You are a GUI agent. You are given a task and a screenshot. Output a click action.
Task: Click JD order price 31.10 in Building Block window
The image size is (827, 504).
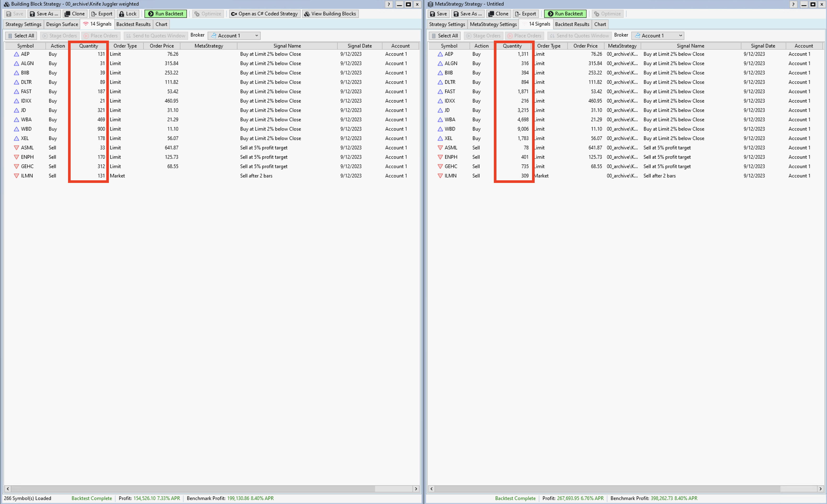click(x=172, y=110)
